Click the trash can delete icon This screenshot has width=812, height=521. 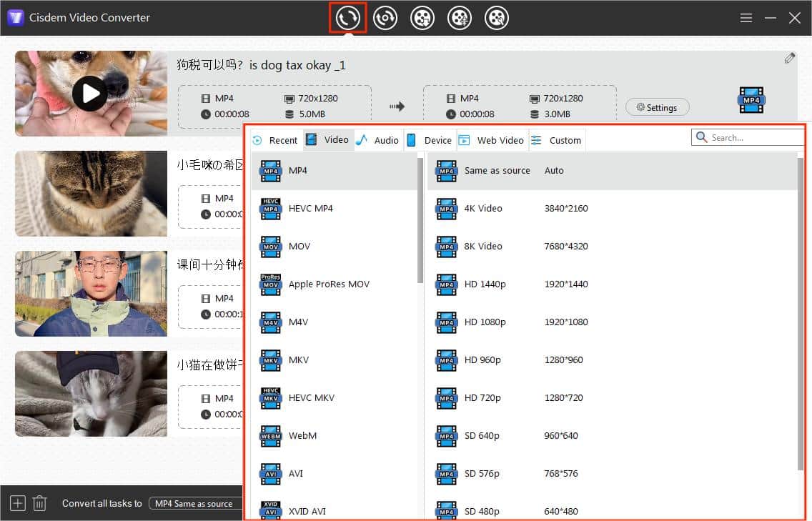(x=40, y=503)
